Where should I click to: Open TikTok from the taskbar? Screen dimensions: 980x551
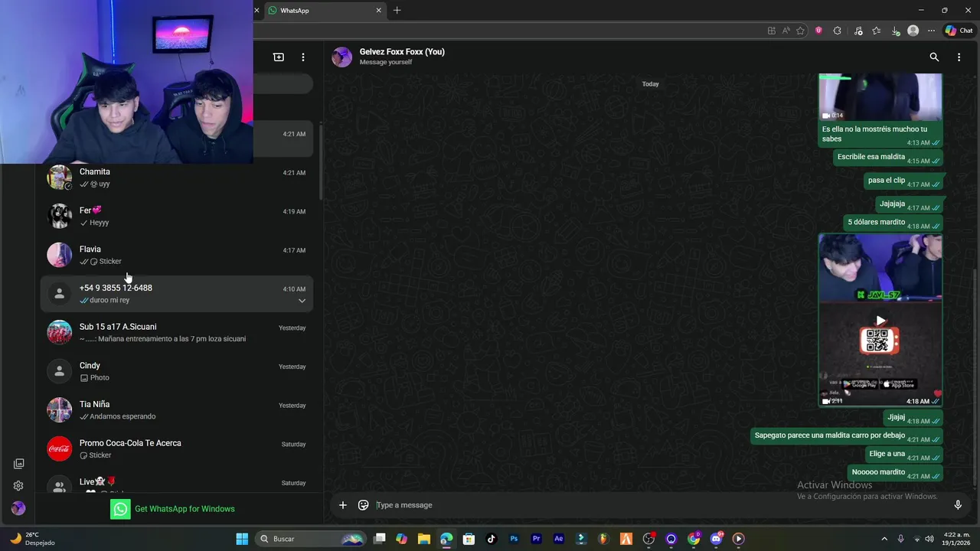492,539
